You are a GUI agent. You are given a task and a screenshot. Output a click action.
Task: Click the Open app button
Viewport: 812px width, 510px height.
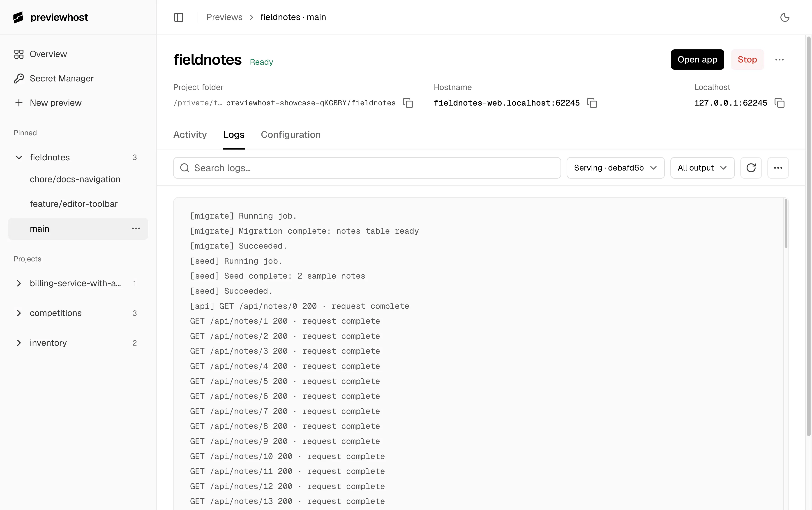click(x=697, y=60)
